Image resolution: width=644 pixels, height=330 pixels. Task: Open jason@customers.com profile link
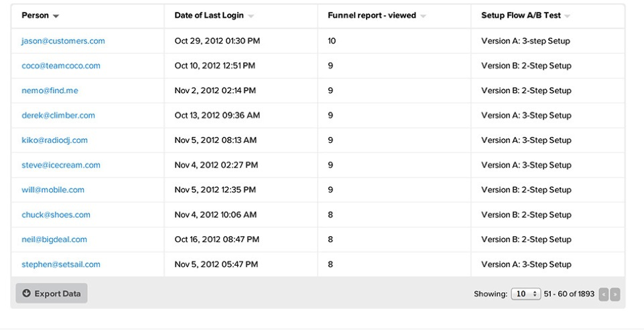tap(63, 41)
